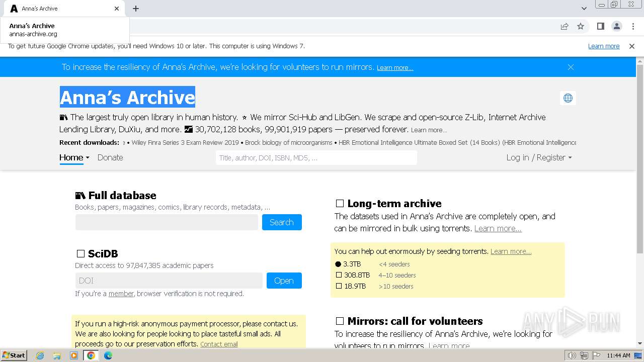
Task: Focus the DOI input field
Action: coord(169,281)
